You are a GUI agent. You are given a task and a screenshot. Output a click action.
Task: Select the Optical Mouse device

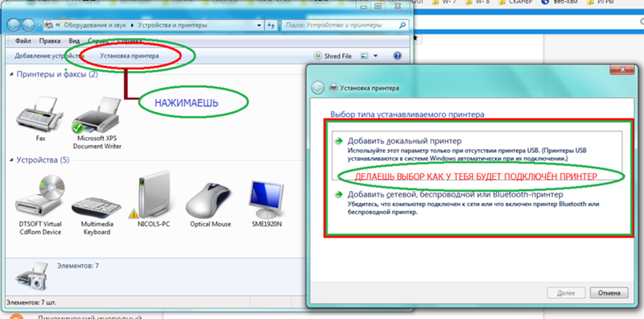[210, 205]
